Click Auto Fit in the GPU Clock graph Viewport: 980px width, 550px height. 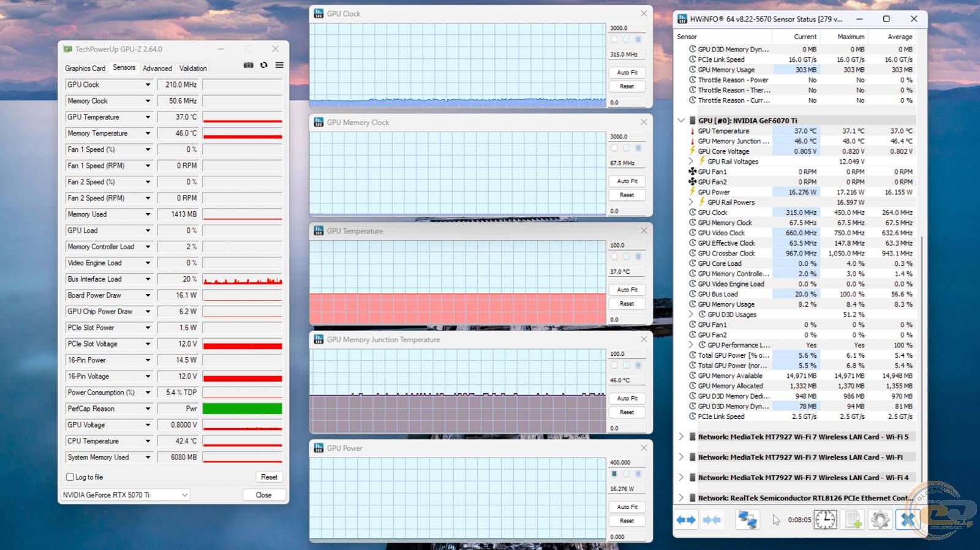coord(627,72)
